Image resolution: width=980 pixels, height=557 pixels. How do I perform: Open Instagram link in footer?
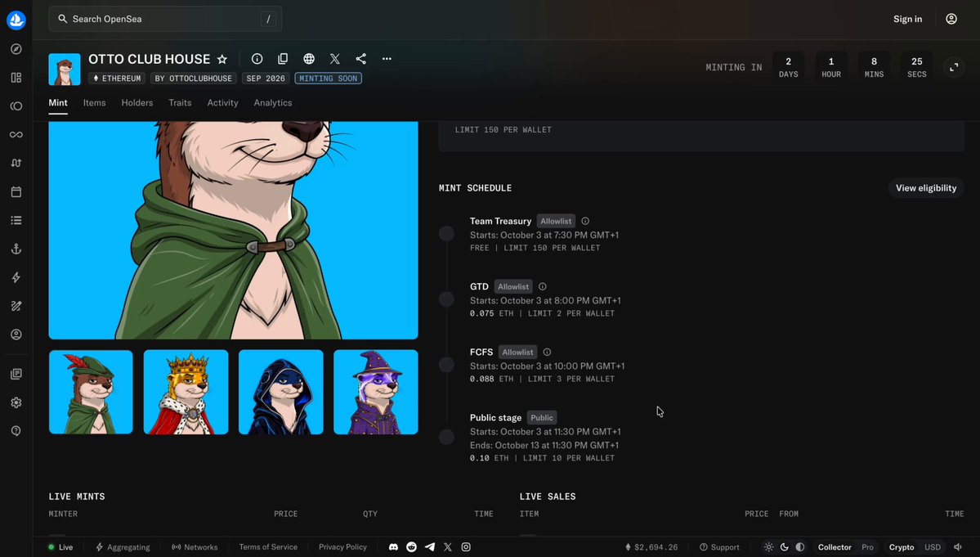[466, 547]
